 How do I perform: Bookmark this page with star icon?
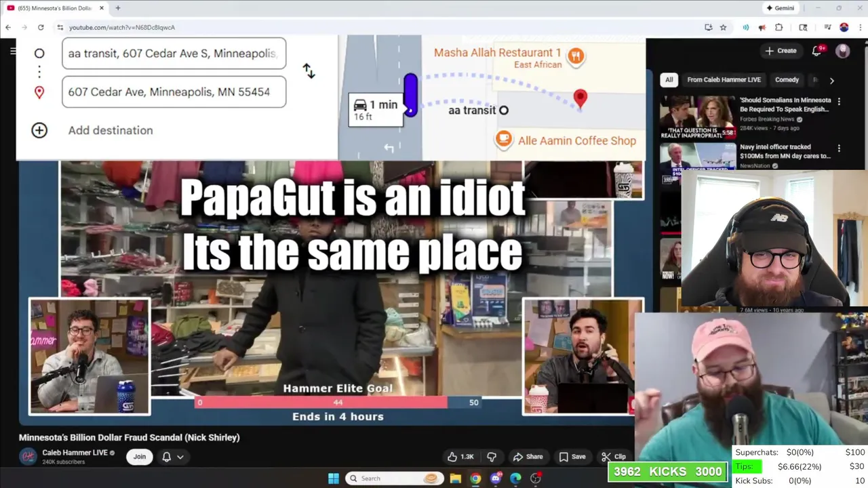click(724, 27)
